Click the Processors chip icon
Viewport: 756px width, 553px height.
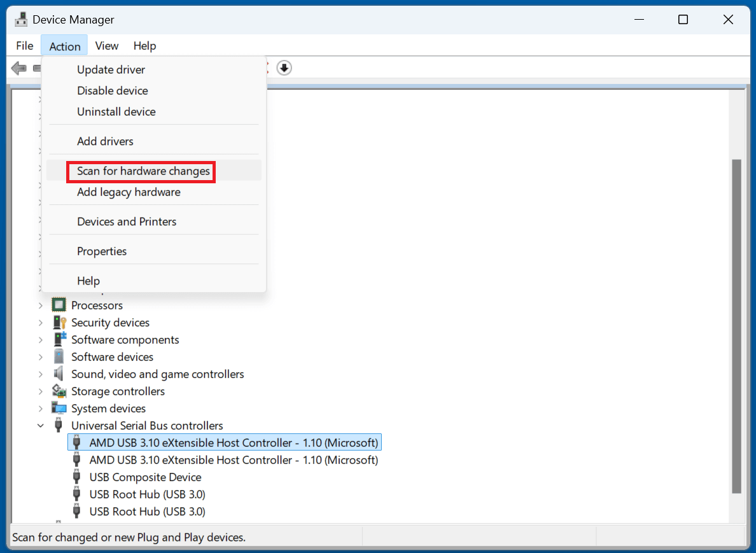point(59,305)
